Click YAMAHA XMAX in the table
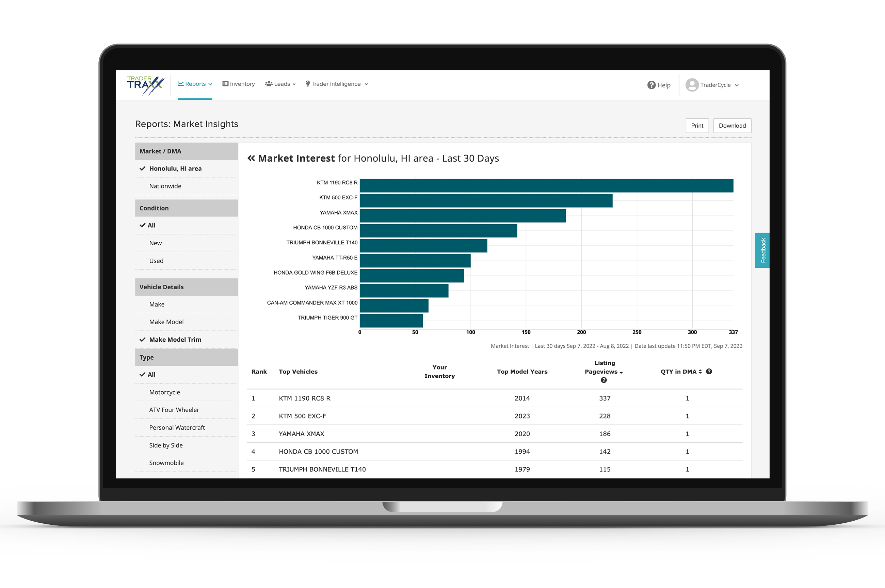The image size is (885, 588). (302, 434)
